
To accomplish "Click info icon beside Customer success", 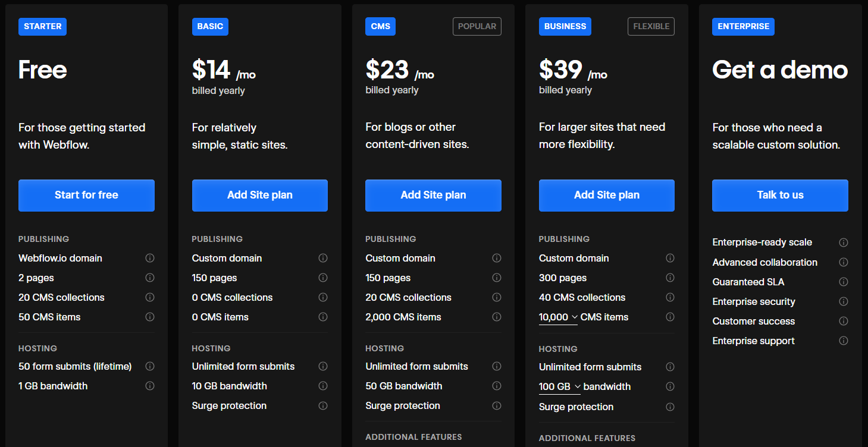I will pyautogui.click(x=844, y=321).
